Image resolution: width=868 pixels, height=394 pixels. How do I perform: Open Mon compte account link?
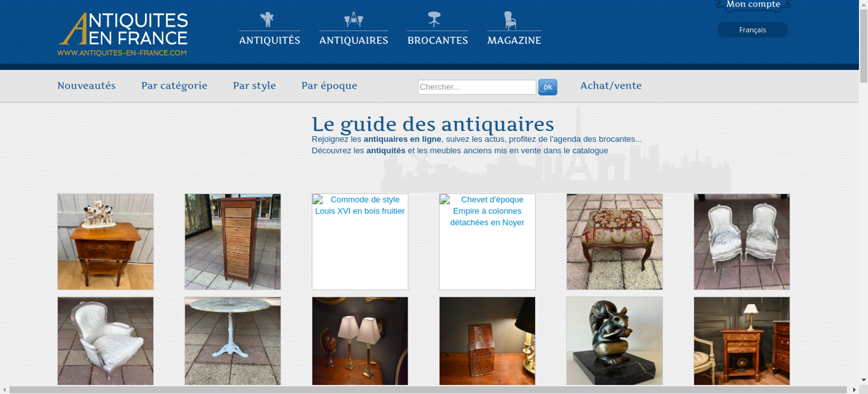(x=753, y=5)
